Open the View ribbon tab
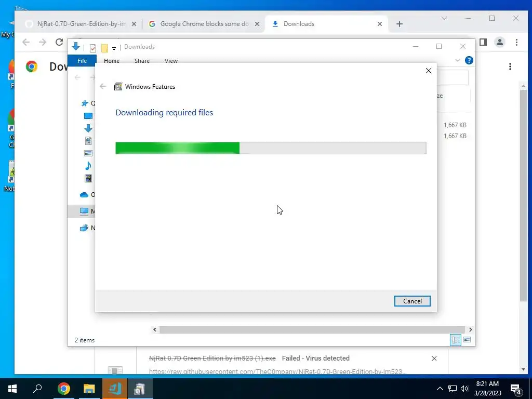This screenshot has height=399, width=532. click(171, 61)
